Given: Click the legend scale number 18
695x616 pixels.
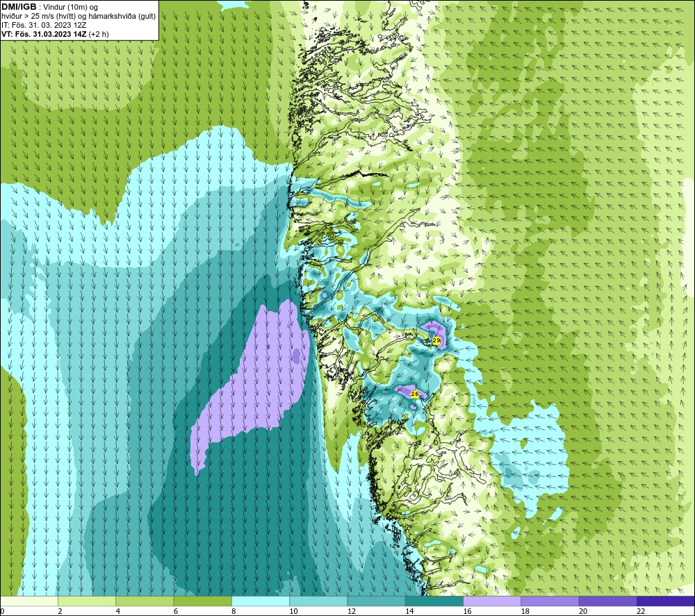Looking at the screenshot, I should coord(525,612).
